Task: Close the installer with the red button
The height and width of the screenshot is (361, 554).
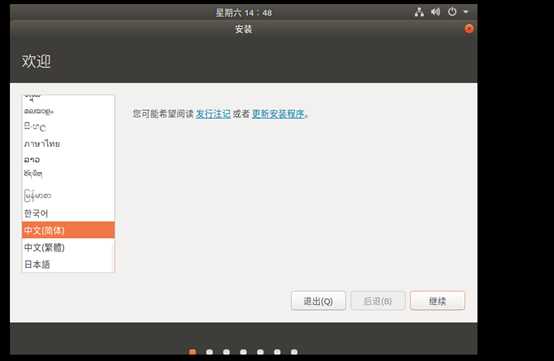Action: click(469, 29)
